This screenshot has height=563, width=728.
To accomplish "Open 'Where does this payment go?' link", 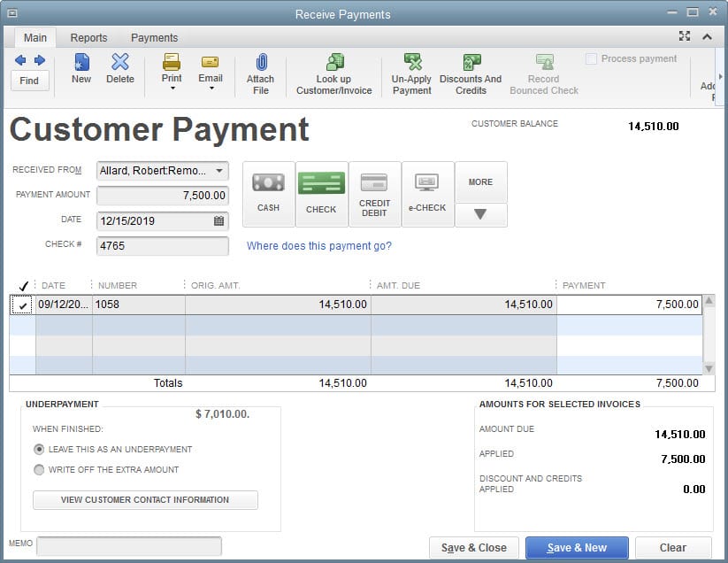I will (318, 246).
